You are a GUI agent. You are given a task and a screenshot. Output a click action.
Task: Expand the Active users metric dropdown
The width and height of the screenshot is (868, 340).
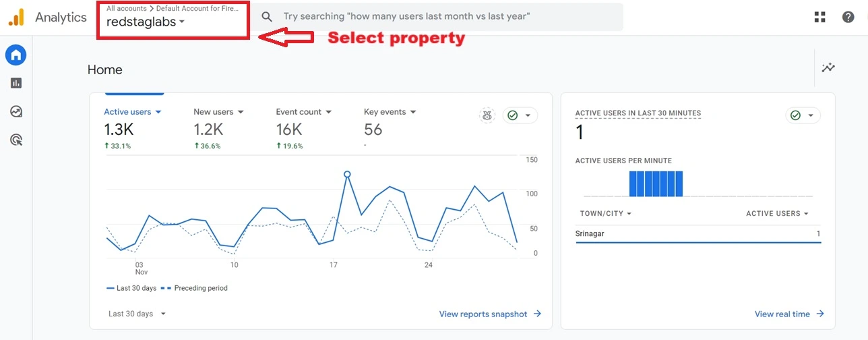pos(132,112)
